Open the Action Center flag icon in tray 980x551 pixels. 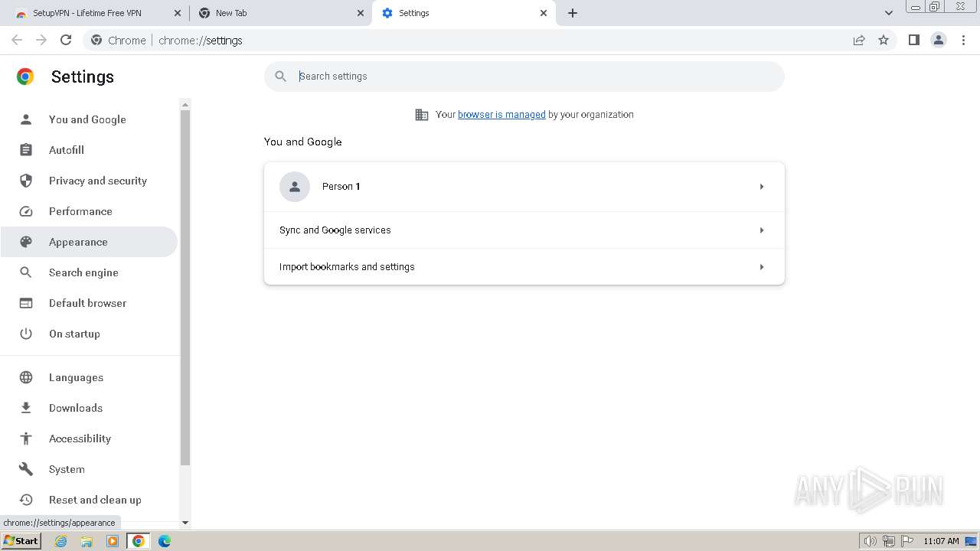coord(908,541)
